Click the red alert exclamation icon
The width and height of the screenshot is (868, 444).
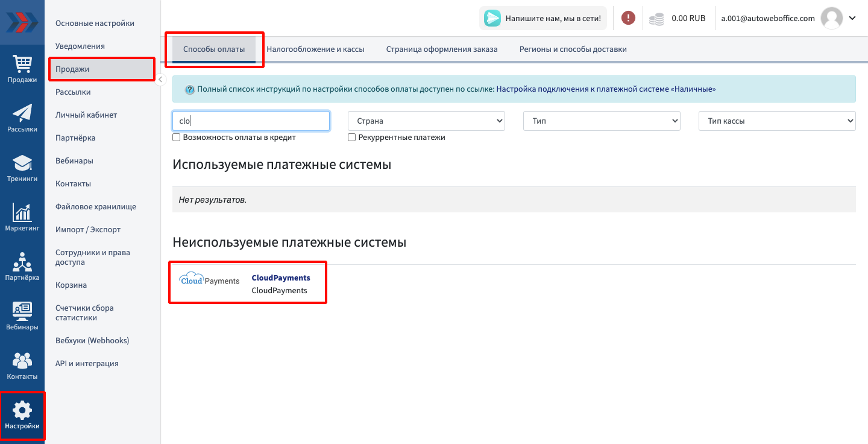point(628,18)
